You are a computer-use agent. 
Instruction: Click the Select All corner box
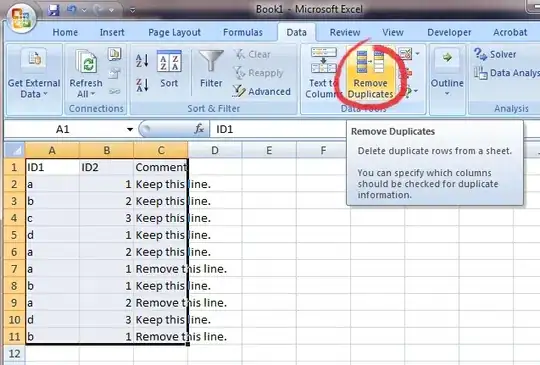[14, 150]
